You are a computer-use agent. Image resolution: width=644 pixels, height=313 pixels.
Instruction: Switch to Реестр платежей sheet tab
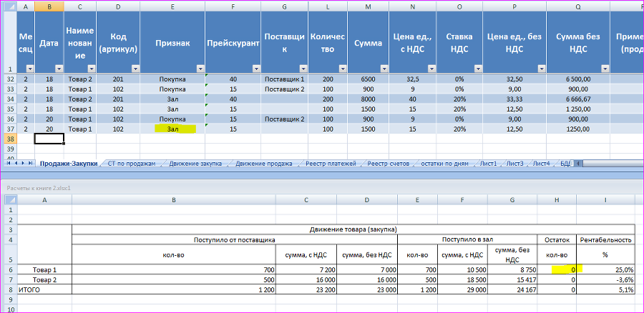[x=331, y=163]
